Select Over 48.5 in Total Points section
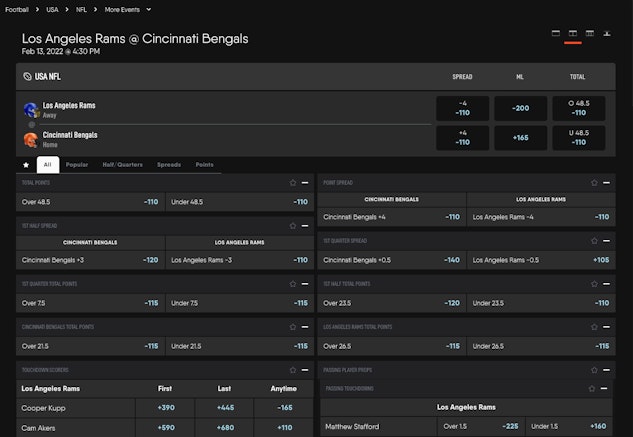 click(x=90, y=202)
